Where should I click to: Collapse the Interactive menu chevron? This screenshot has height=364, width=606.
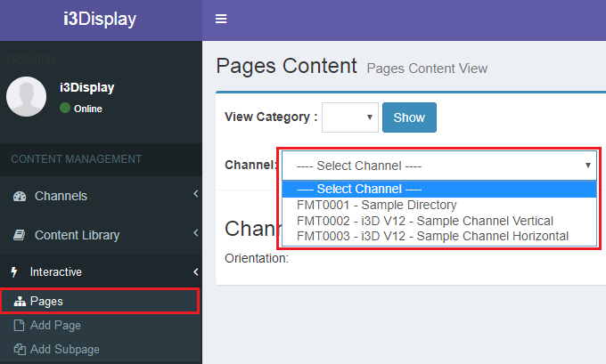(195, 271)
